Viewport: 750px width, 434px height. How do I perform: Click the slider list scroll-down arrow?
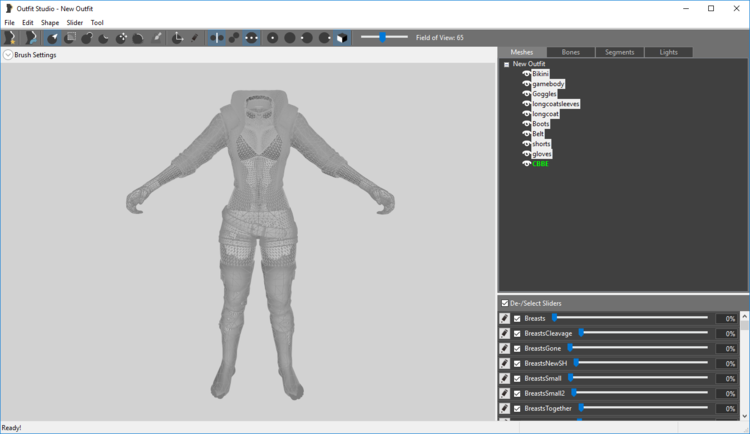click(744, 416)
